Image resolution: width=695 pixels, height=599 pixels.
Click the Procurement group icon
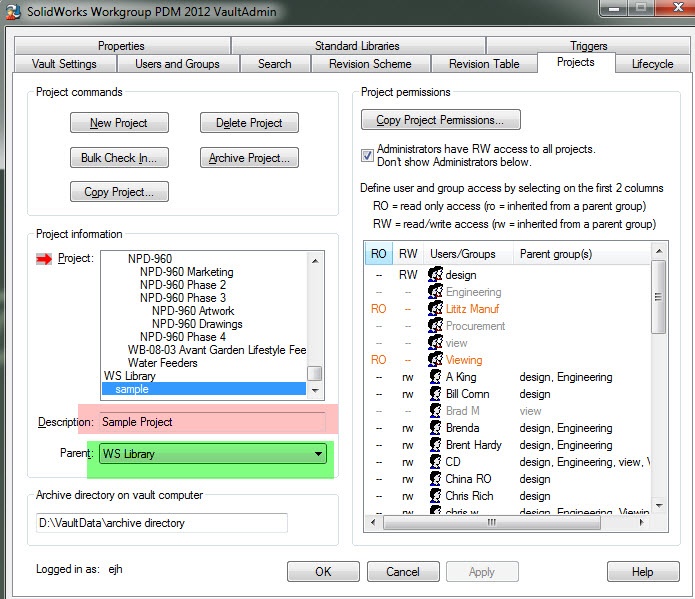(x=435, y=325)
